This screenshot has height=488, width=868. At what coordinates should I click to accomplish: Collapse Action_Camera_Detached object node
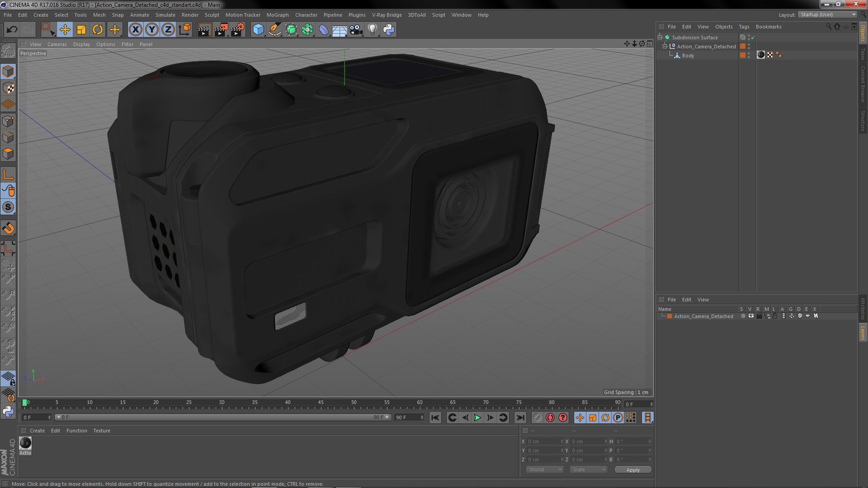(665, 46)
